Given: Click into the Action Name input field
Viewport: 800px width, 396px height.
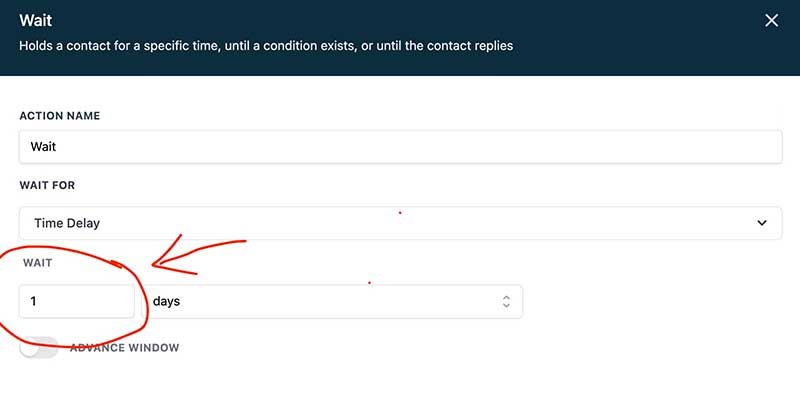Looking at the screenshot, I should point(401,147).
